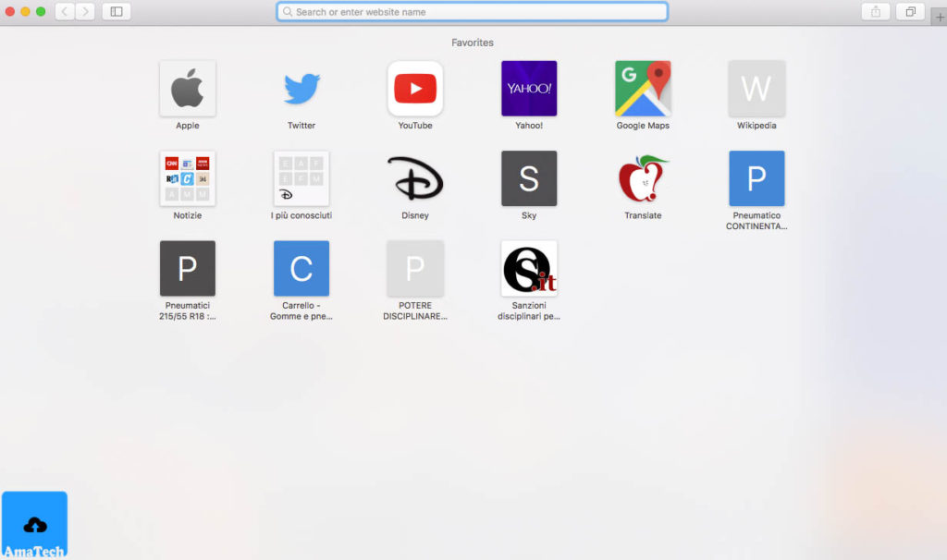Click the Share button in toolbar
This screenshot has width=947, height=560.
coord(875,11)
